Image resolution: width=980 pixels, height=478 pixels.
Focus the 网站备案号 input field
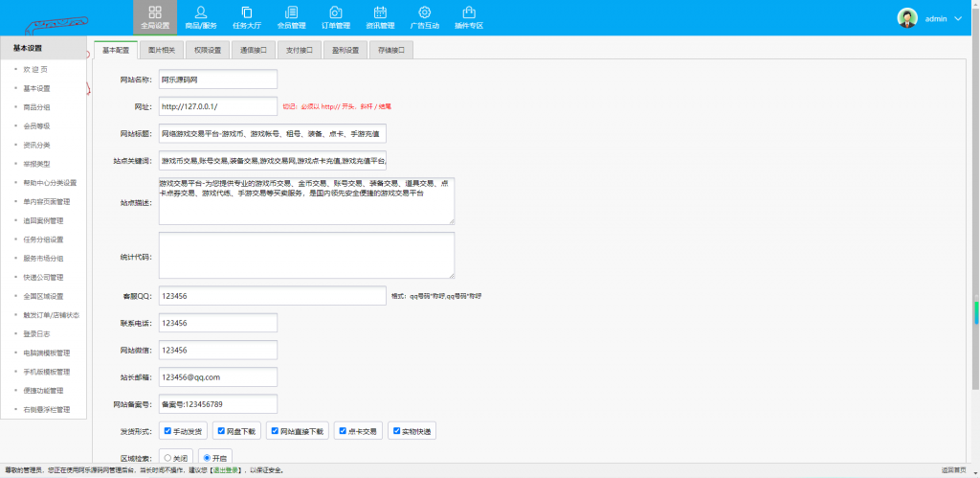(218, 404)
